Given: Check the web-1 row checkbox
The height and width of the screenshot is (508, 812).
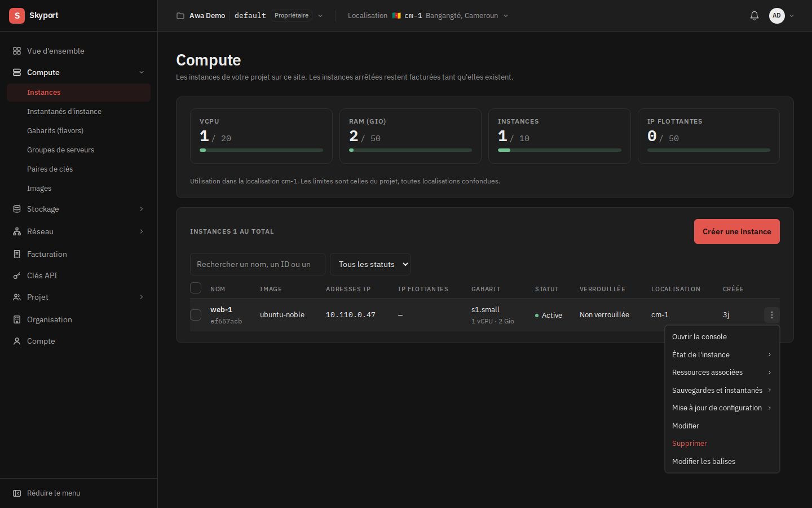Looking at the screenshot, I should click(196, 315).
